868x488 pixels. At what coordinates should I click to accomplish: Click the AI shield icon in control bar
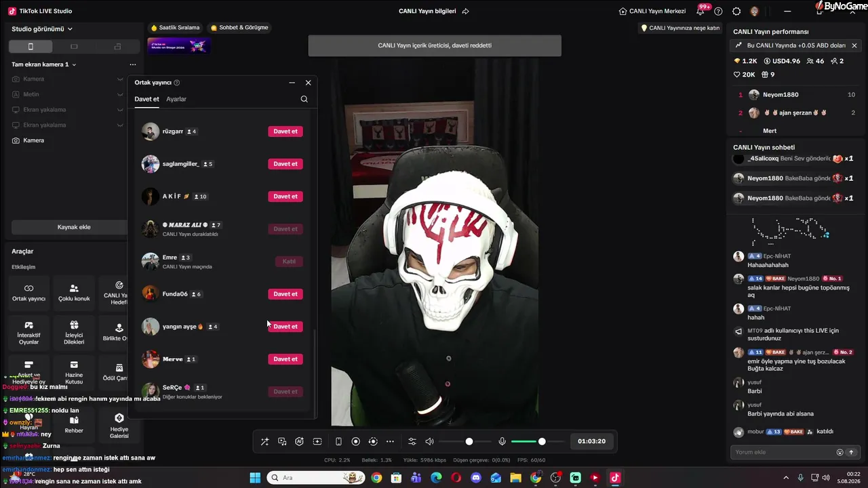tap(299, 441)
